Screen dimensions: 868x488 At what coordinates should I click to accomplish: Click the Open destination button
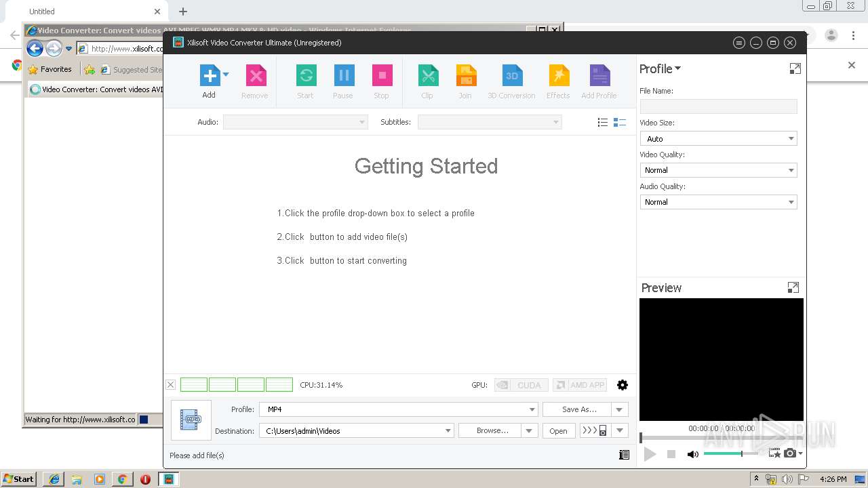pos(558,430)
